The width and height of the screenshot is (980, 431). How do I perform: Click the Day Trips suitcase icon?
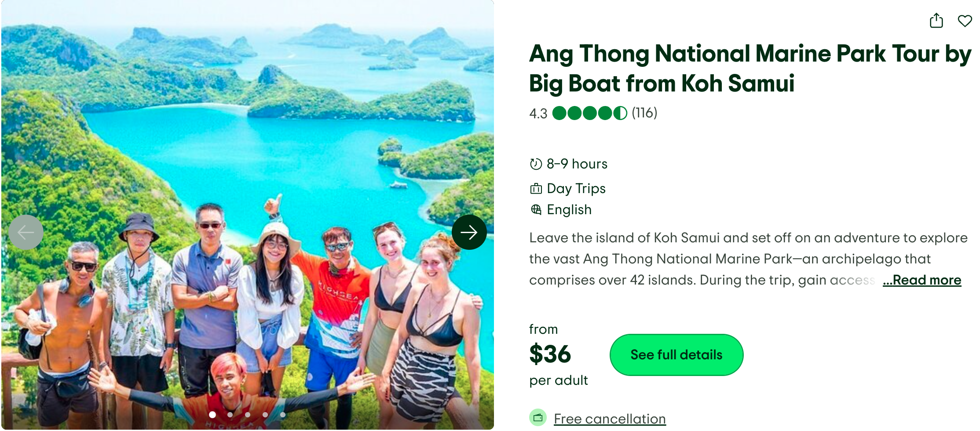click(x=536, y=189)
